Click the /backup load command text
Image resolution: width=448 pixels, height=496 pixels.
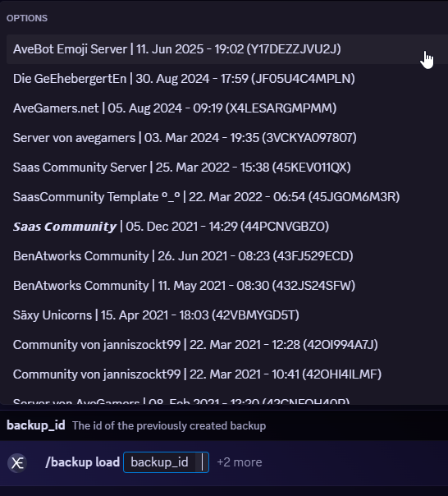pos(83,462)
